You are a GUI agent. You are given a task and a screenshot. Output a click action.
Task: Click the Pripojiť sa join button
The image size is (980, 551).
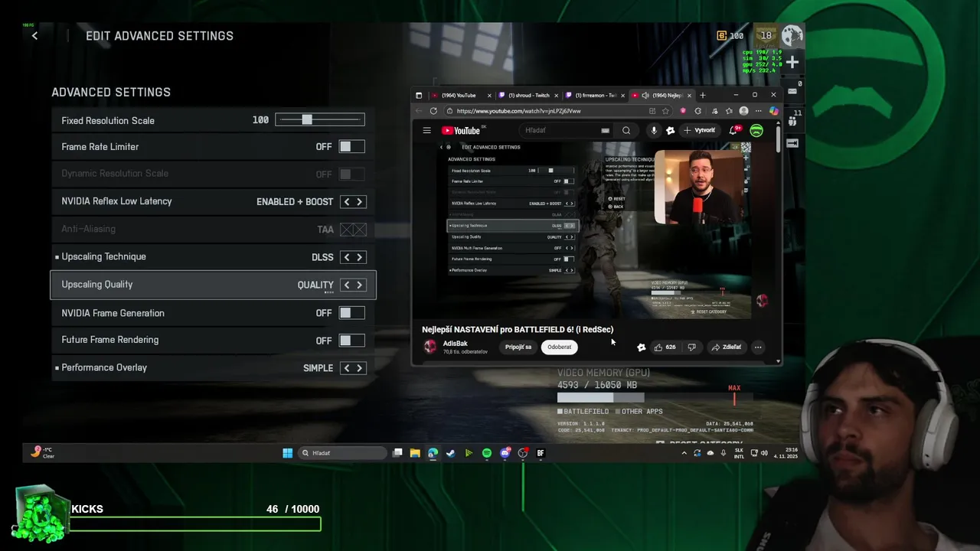point(518,347)
